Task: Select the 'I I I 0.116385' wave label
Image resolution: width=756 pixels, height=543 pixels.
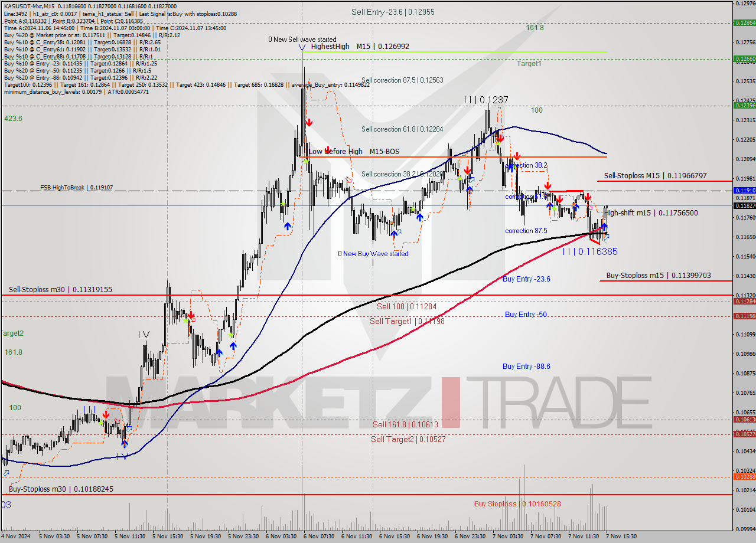Action: [x=589, y=251]
